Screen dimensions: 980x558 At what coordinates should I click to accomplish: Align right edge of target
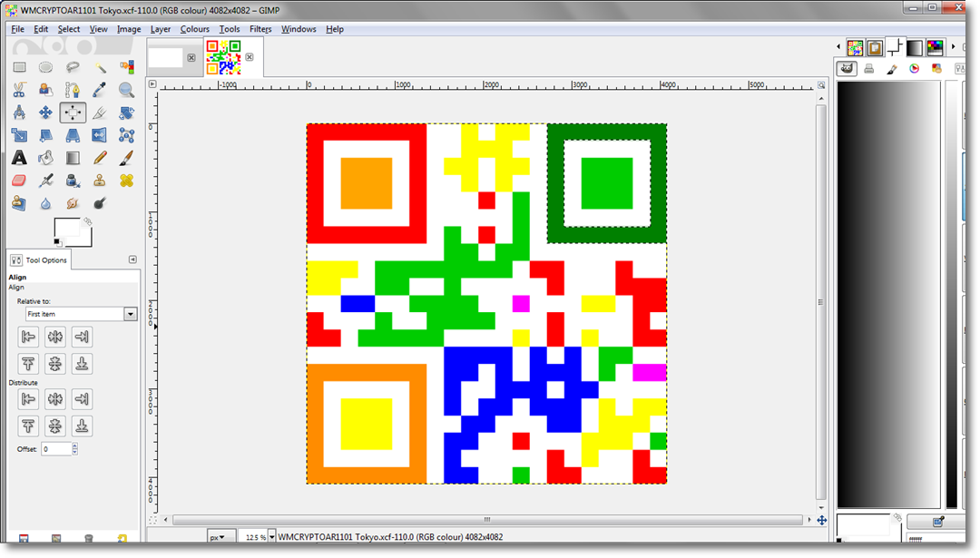(x=82, y=337)
